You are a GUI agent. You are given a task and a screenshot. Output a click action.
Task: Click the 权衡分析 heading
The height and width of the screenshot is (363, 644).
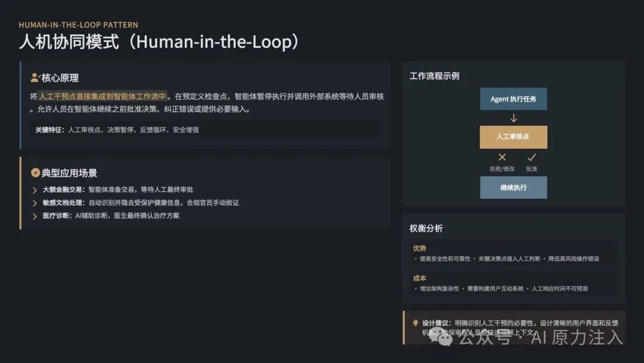tap(426, 229)
